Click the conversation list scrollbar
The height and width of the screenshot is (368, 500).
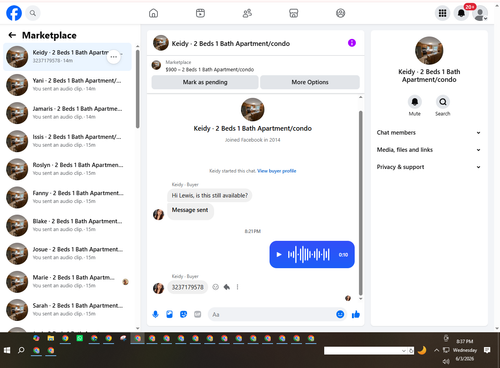click(138, 89)
